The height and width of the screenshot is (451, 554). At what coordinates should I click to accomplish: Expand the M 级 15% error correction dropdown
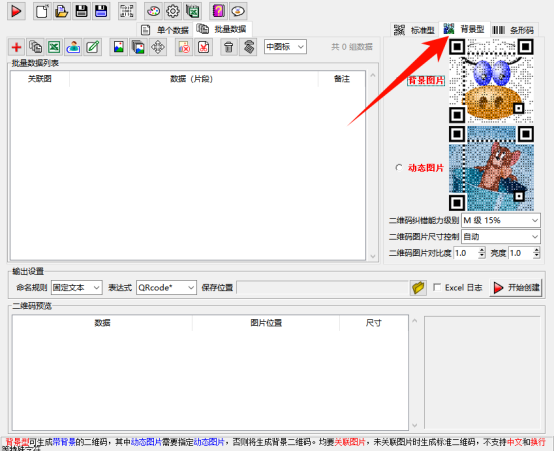(501, 221)
